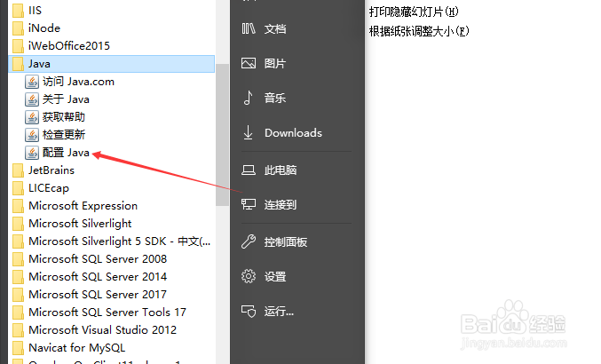Click the 连接到 network icon
Viewport: 601px width, 364px height.
249,204
